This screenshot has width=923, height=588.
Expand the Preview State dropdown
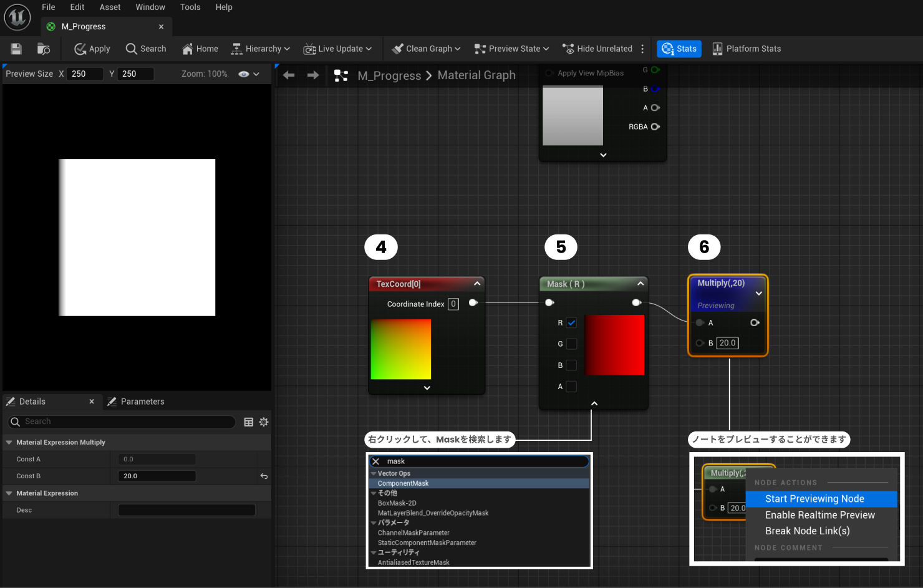(512, 49)
